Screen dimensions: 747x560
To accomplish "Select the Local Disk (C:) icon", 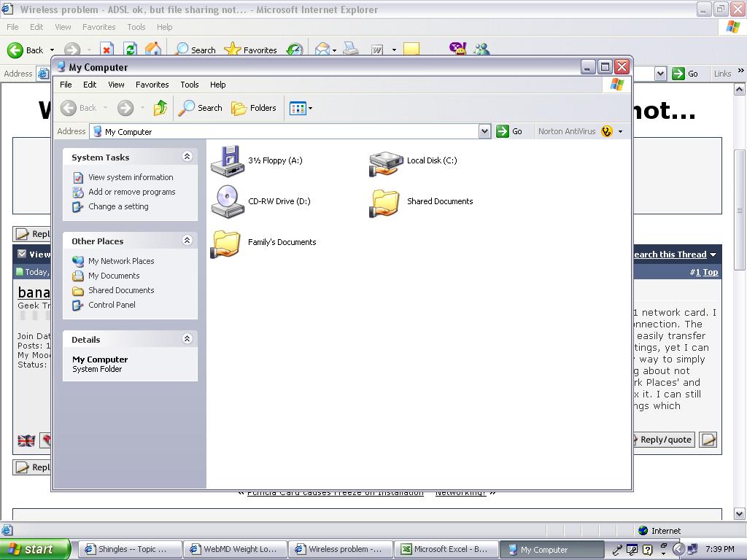I will pos(386,162).
